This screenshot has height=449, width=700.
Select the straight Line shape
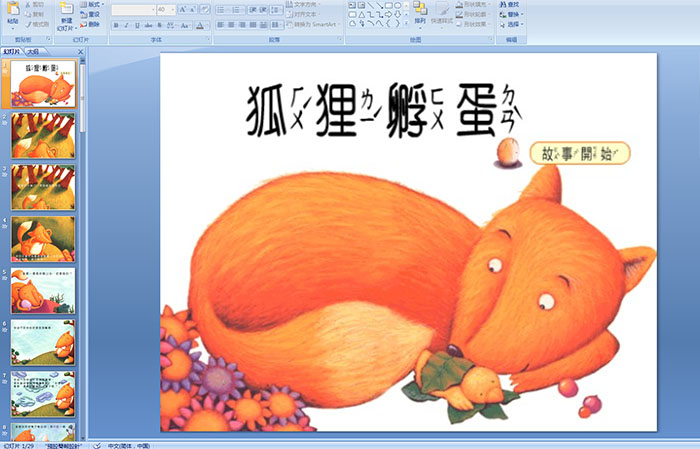[370, 5]
